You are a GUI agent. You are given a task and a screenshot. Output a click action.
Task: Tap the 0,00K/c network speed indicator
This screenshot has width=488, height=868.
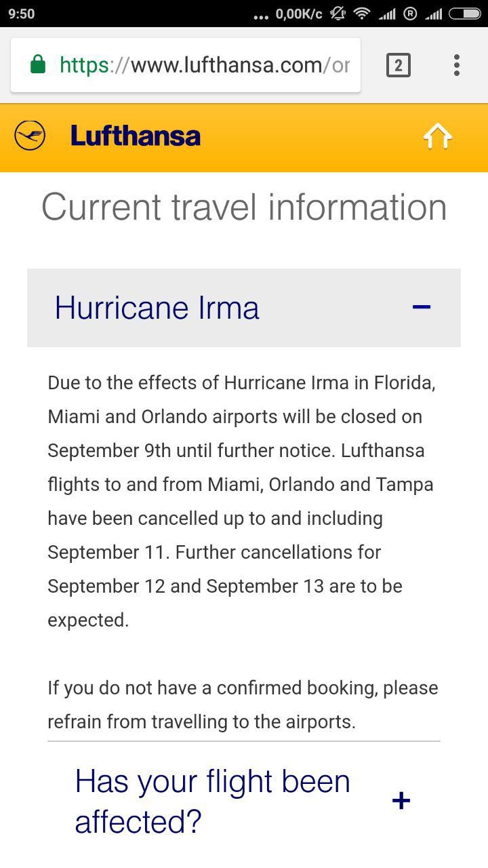tap(298, 14)
